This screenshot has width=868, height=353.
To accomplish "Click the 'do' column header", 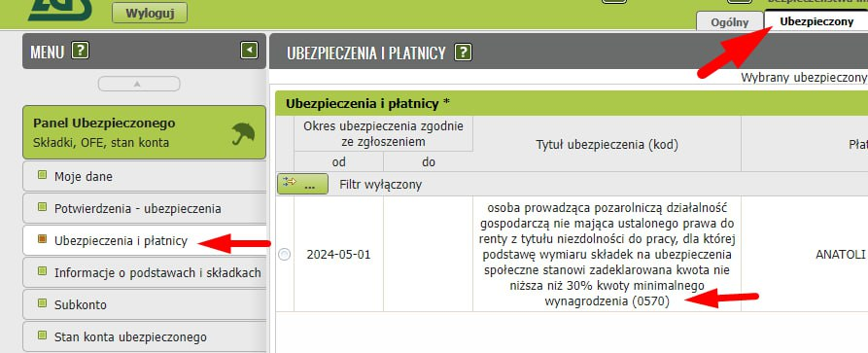I will pyautogui.click(x=428, y=161).
